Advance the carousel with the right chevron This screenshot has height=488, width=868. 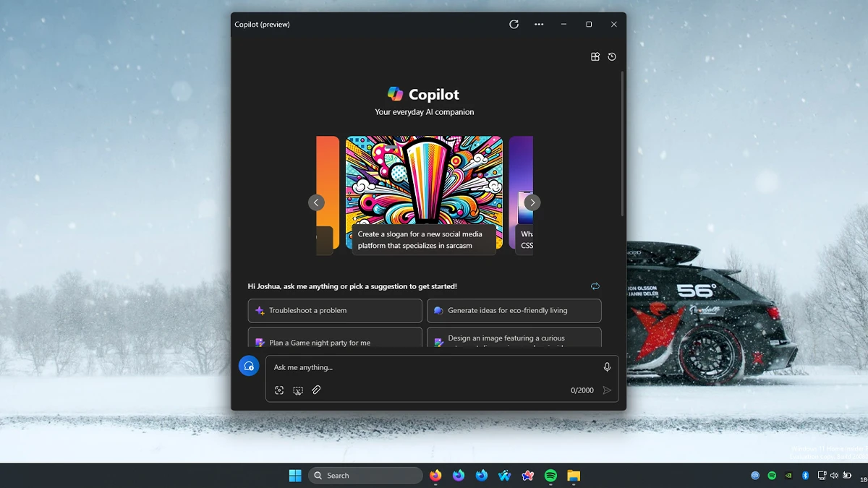(x=532, y=202)
